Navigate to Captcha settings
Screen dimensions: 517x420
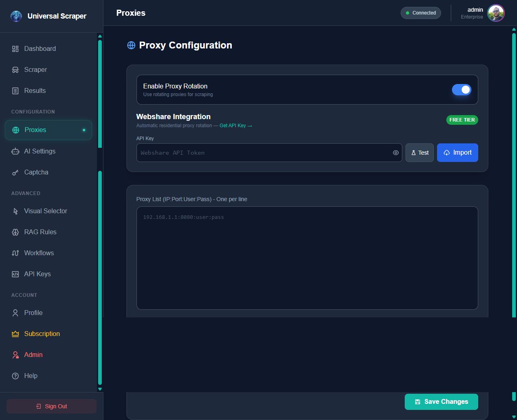tap(48, 172)
